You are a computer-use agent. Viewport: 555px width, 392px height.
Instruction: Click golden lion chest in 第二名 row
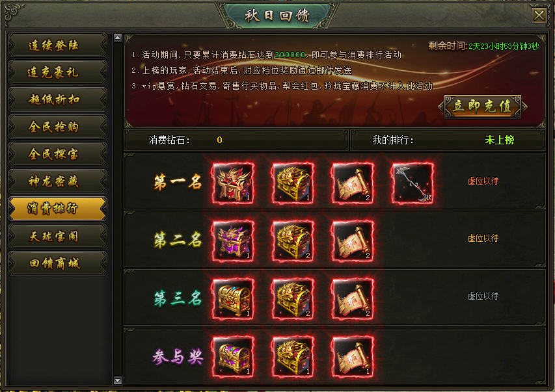coord(293,241)
